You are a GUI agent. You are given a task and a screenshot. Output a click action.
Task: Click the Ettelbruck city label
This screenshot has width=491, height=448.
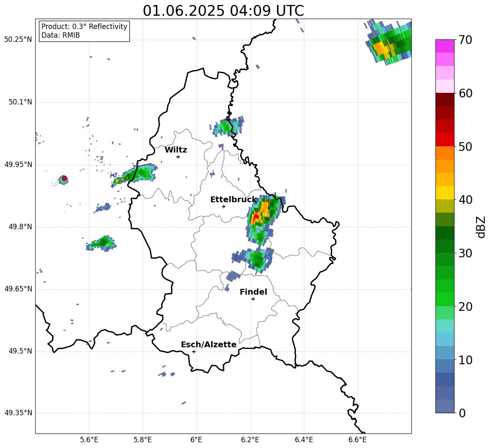pyautogui.click(x=233, y=200)
